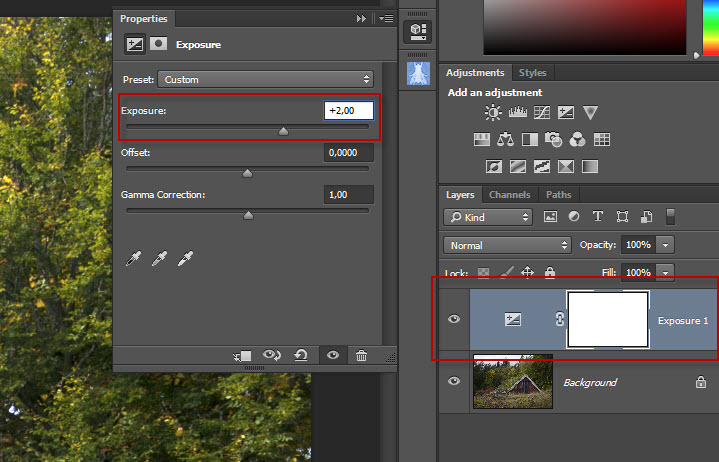
Task: Add a Color Balance adjustment
Action: [506, 139]
